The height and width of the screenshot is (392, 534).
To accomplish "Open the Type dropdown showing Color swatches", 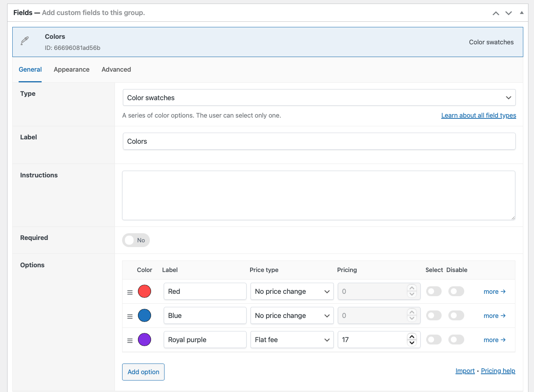I will point(319,97).
